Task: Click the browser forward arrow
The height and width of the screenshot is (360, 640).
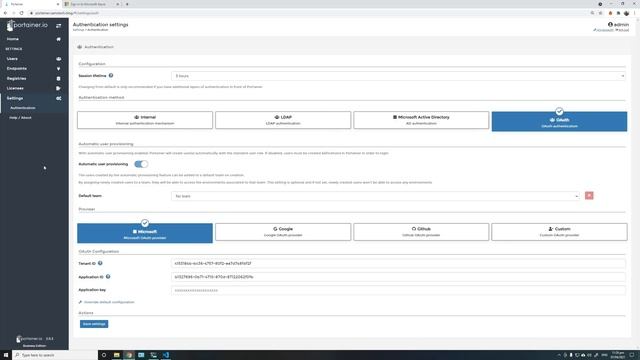Action: (x=13, y=13)
